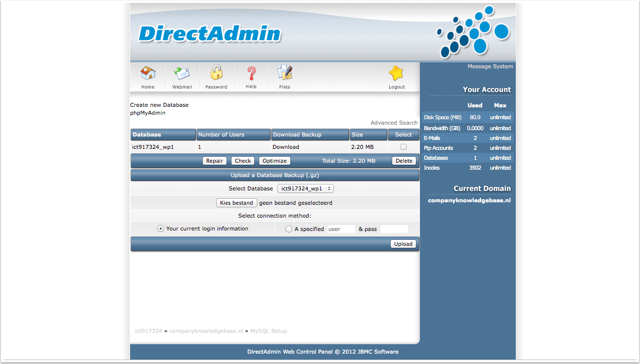Open the Message System link
The width and height of the screenshot is (640, 364).
[x=490, y=66]
